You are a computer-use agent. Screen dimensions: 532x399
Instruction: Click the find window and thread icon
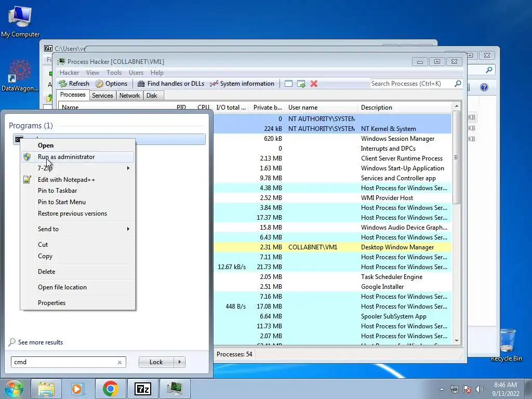tap(301, 84)
